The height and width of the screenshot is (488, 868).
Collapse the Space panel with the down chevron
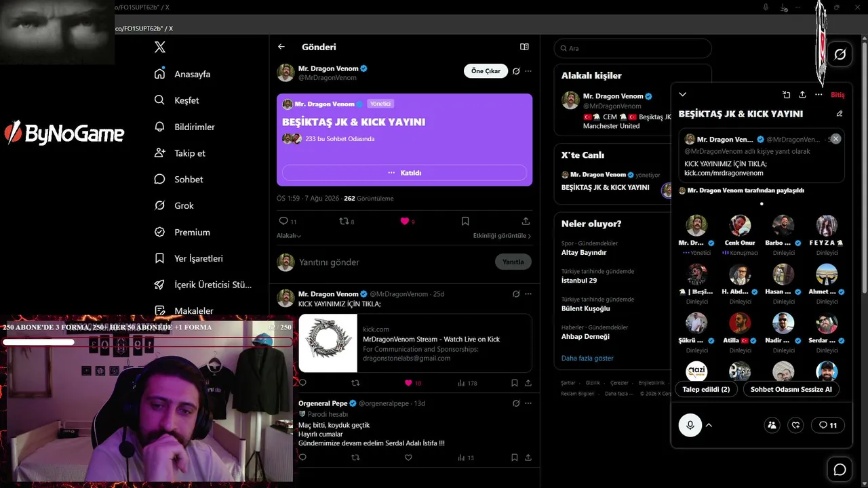tap(683, 95)
